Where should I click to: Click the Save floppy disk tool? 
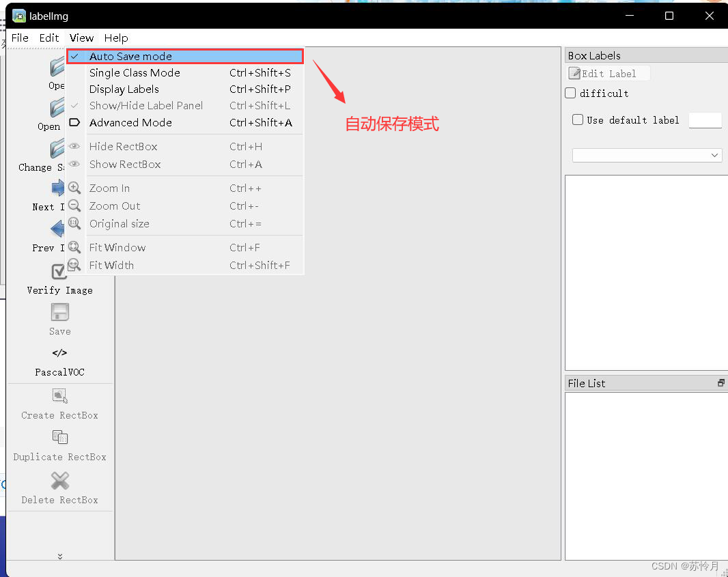point(60,313)
